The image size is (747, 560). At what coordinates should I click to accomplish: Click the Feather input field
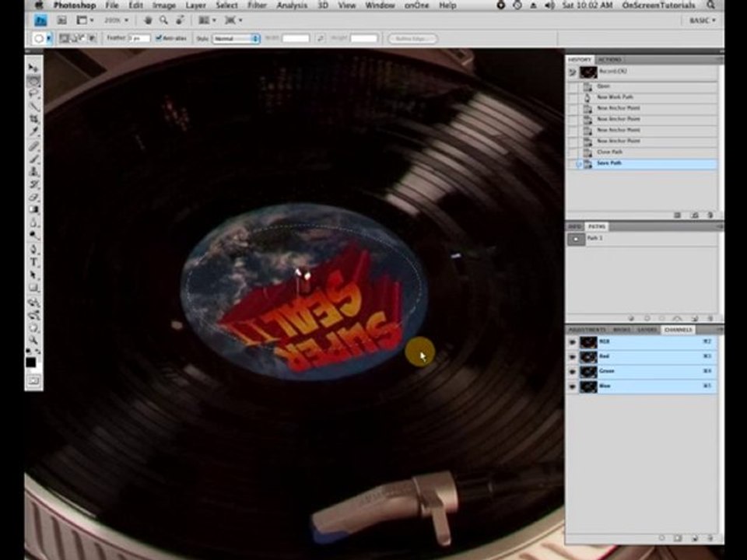click(x=139, y=38)
